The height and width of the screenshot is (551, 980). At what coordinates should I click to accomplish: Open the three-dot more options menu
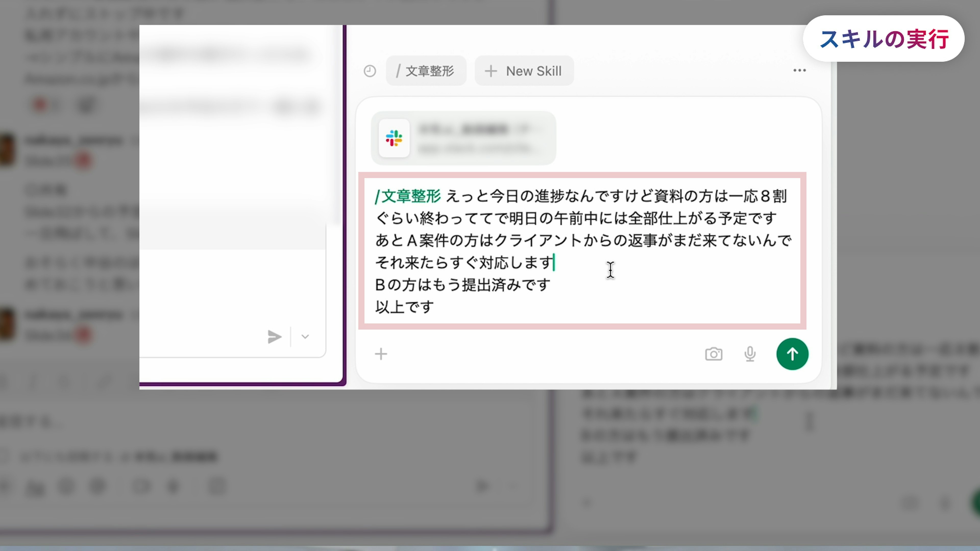pyautogui.click(x=799, y=70)
